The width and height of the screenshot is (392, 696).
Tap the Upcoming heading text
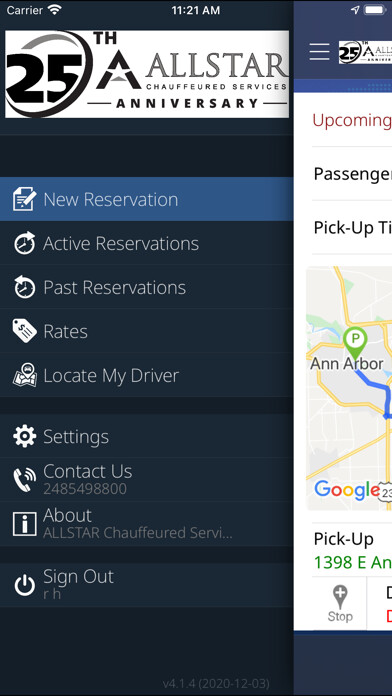click(352, 120)
